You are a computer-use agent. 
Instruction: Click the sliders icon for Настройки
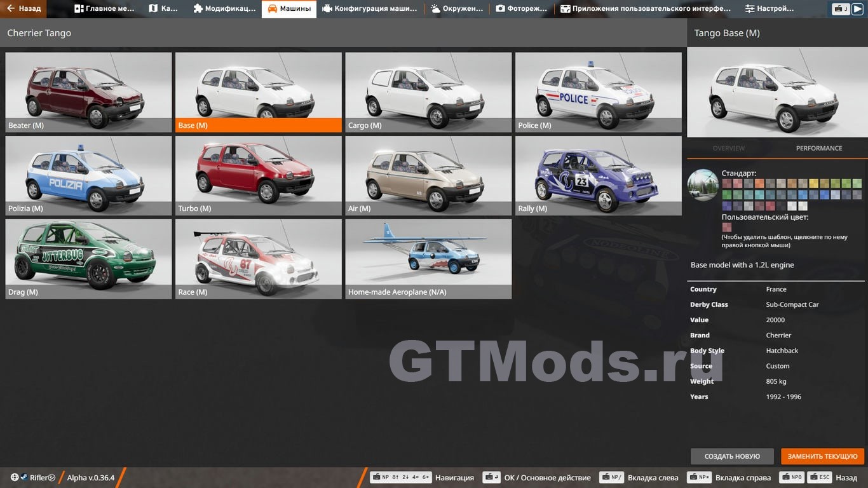coord(750,9)
